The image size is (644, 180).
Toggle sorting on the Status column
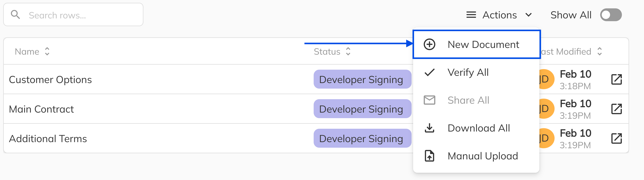tap(348, 52)
